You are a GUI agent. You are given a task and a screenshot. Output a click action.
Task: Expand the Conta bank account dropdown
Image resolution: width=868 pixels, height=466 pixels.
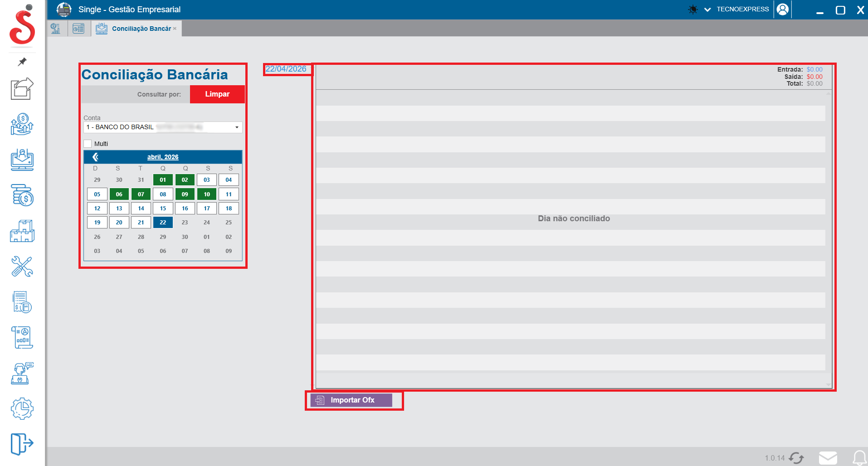pyautogui.click(x=237, y=127)
